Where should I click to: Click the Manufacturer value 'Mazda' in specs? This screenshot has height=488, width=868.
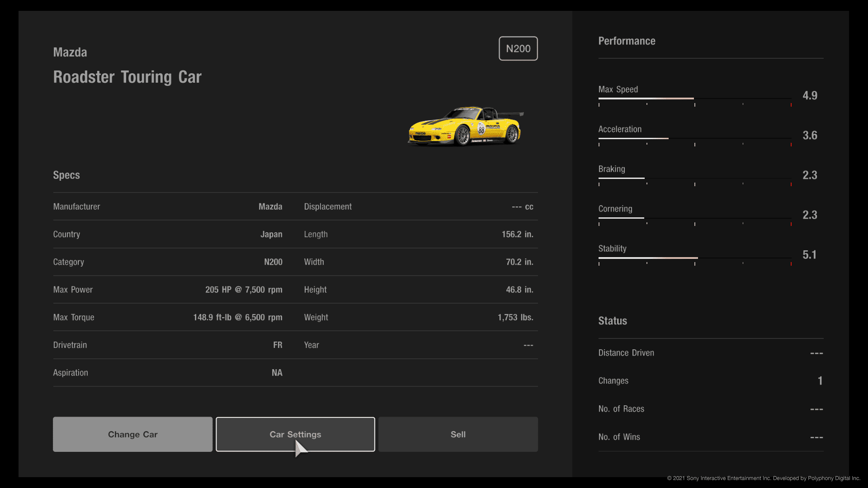point(270,206)
